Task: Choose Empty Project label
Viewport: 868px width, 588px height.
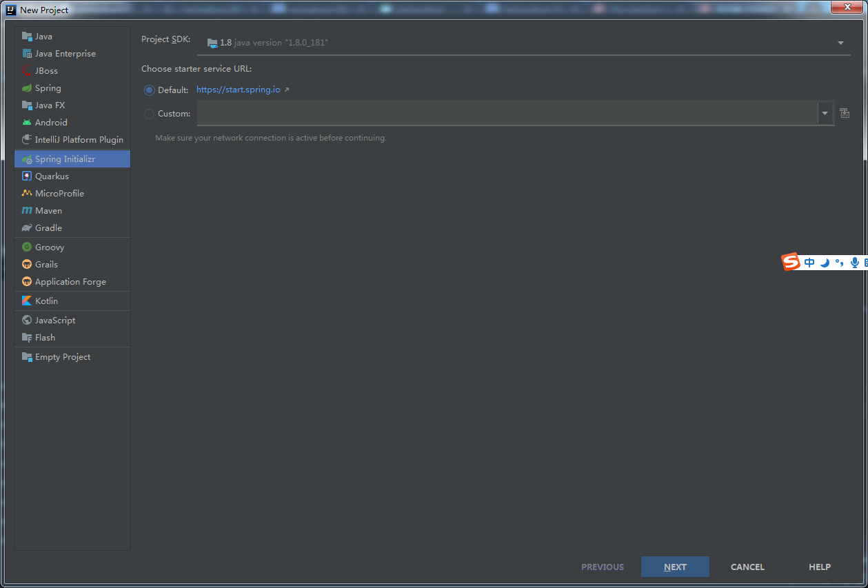Action: pyautogui.click(x=63, y=357)
